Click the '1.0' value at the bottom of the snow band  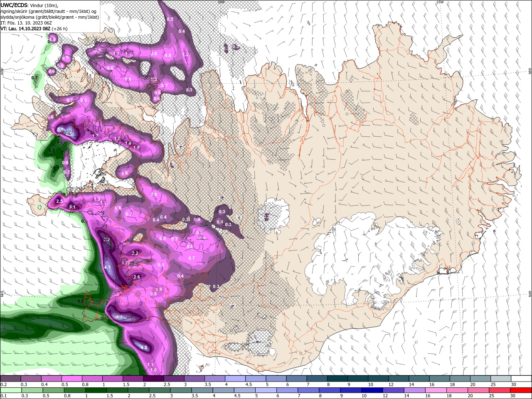[153, 370]
